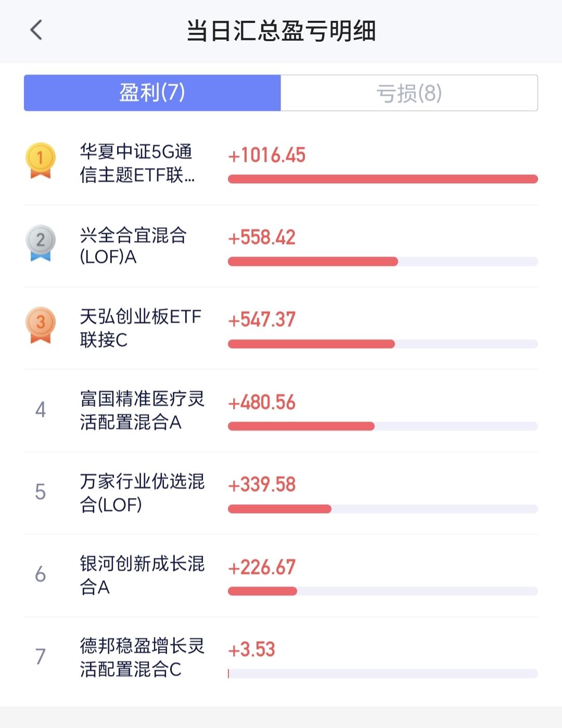Viewport: 562px width, 728px height.
Task: Click the +1016.45 profit progress bar
Action: pos(382,179)
